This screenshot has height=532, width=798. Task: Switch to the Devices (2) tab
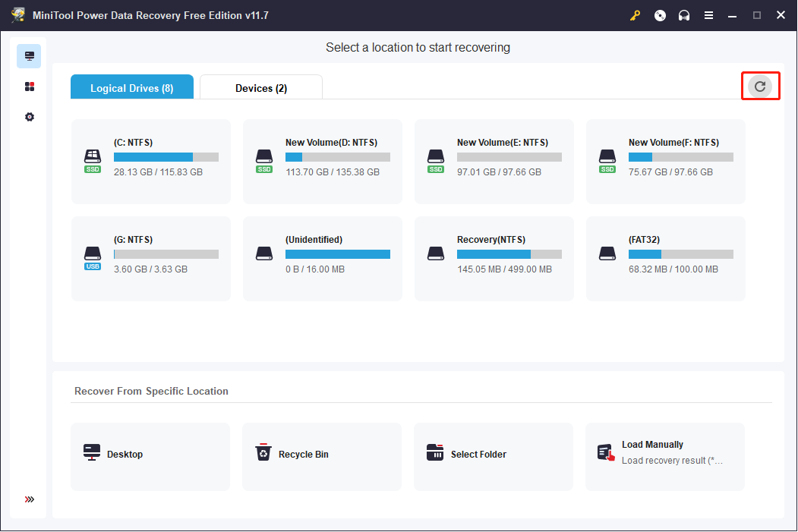(261, 87)
